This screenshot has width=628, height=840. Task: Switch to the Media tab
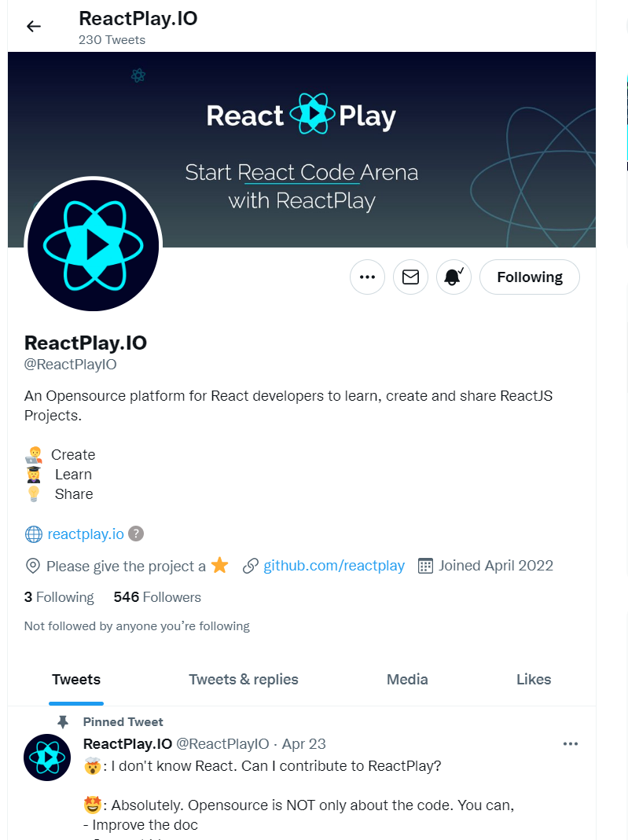(406, 679)
